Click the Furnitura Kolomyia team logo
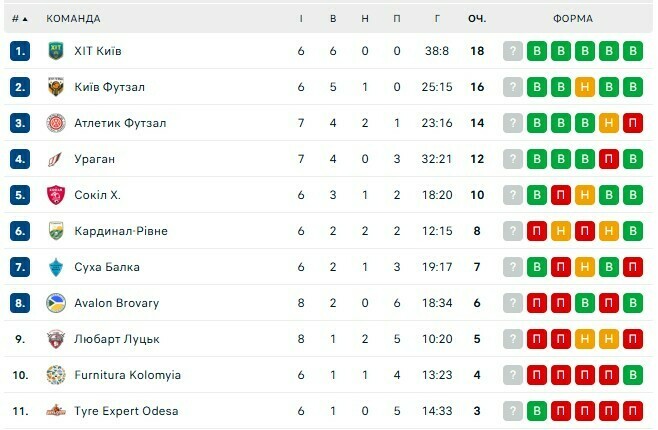This screenshot has width=658, height=430. pyautogui.click(x=55, y=375)
